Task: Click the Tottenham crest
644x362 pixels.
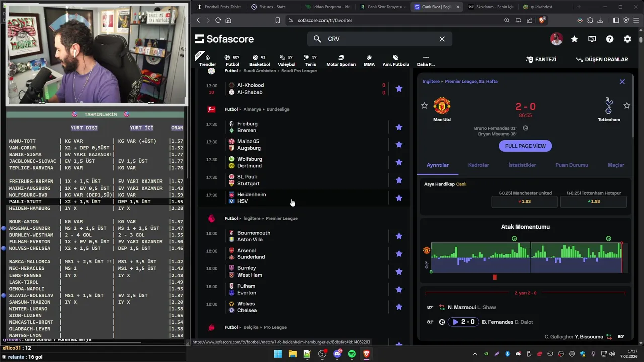Action: coord(609,106)
